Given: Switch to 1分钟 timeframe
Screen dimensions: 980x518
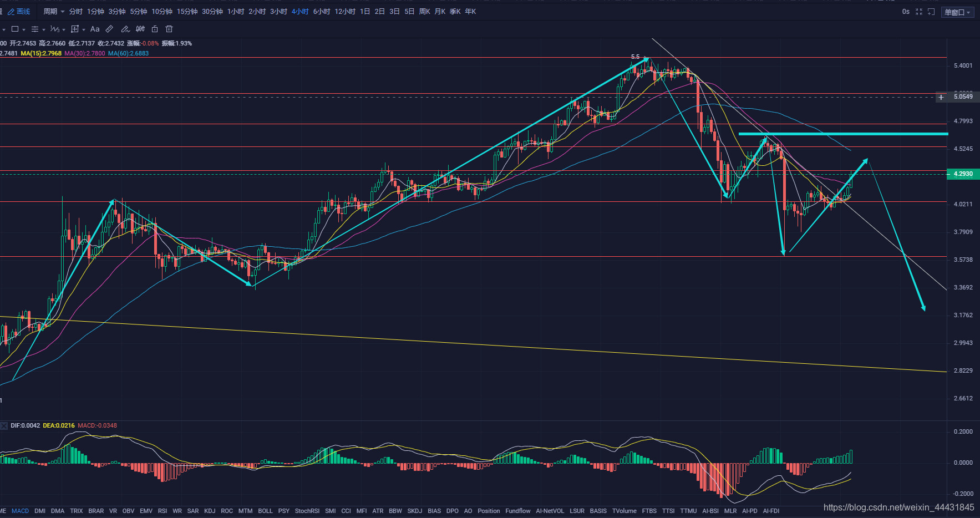Looking at the screenshot, I should (95, 12).
